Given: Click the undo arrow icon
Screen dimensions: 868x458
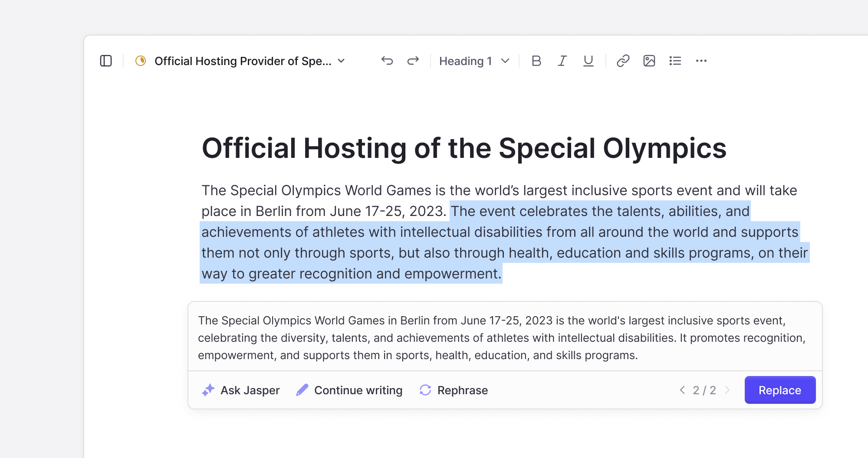Looking at the screenshot, I should pos(387,61).
